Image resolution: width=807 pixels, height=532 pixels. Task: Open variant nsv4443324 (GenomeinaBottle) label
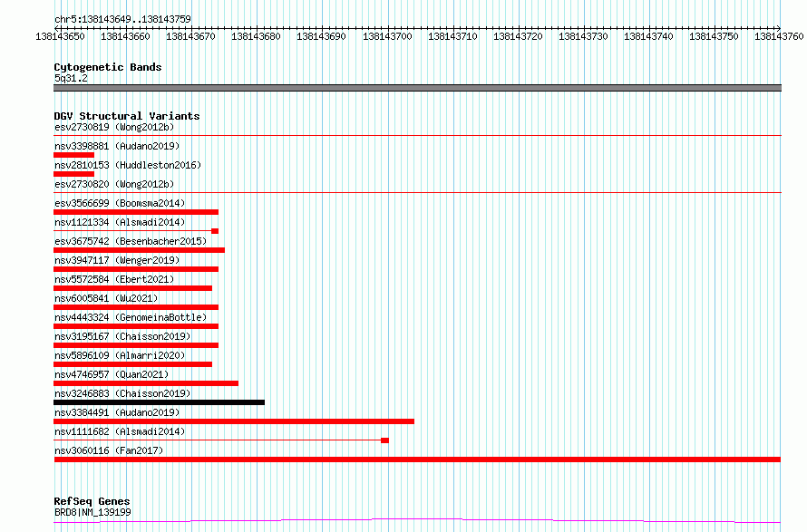(131, 317)
